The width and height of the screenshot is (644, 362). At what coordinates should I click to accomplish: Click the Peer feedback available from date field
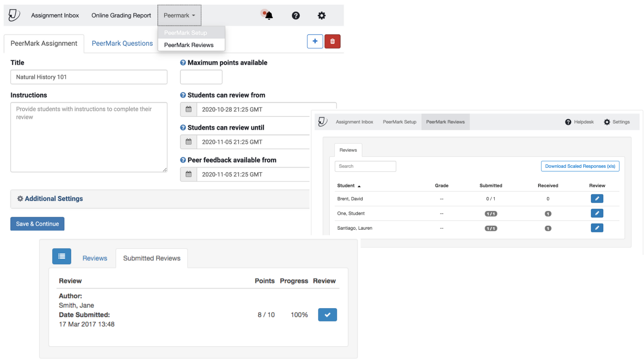point(253,174)
